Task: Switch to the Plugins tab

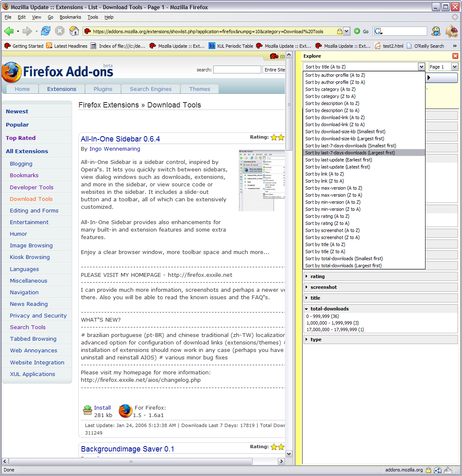Action: (103, 89)
